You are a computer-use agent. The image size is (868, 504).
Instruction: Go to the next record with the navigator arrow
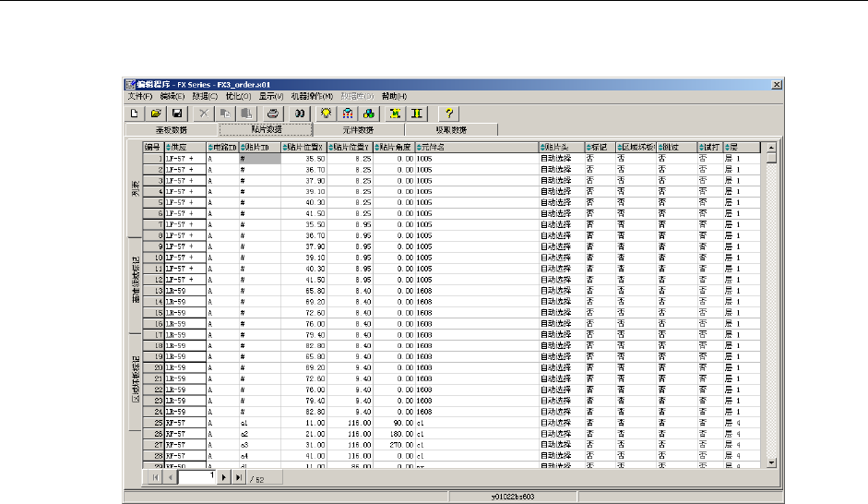click(222, 477)
